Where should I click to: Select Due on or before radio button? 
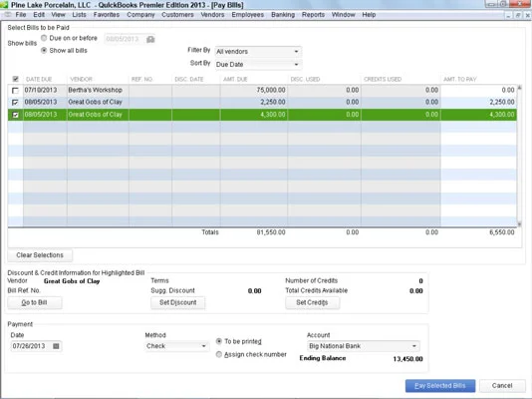coord(44,38)
